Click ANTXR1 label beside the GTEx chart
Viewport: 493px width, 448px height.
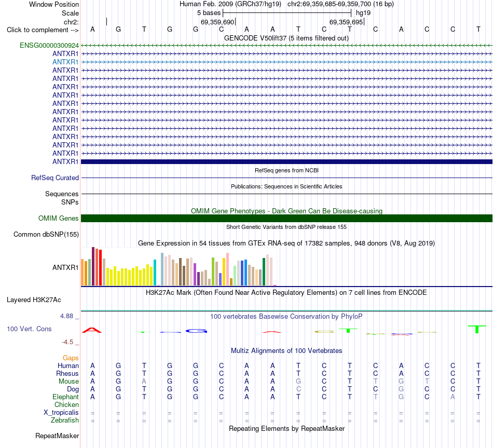pos(65,267)
